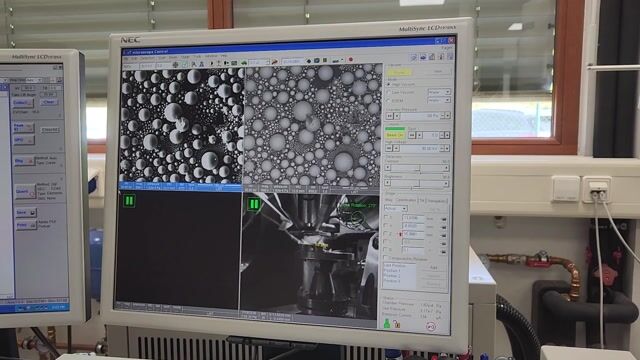Tick the Z axis checkbox in Stage

coord(386,233)
